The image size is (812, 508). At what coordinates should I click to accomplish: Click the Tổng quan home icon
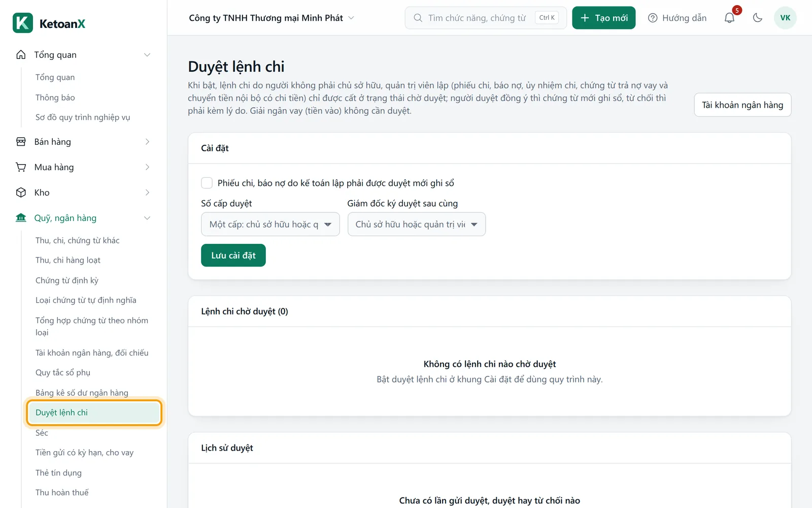pyautogui.click(x=21, y=55)
